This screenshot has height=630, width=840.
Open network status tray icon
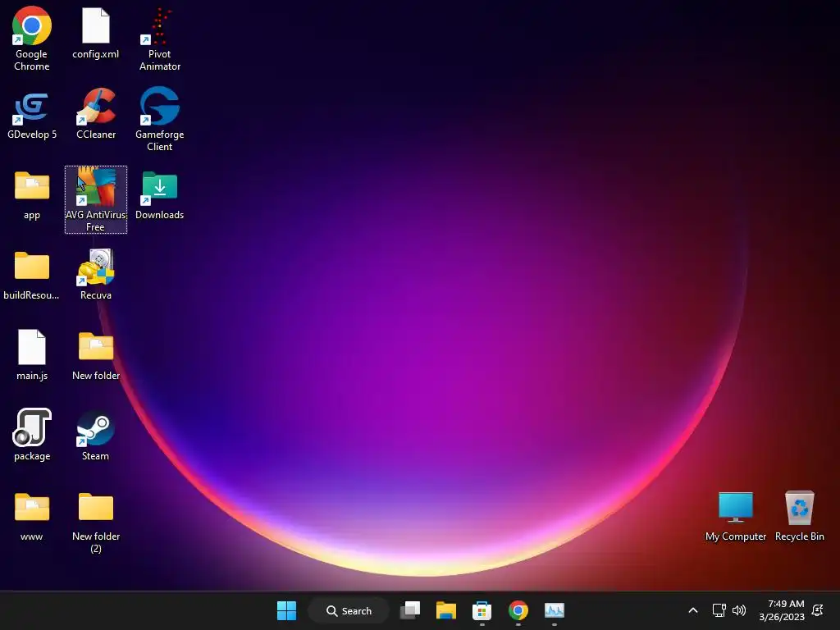tap(719, 610)
